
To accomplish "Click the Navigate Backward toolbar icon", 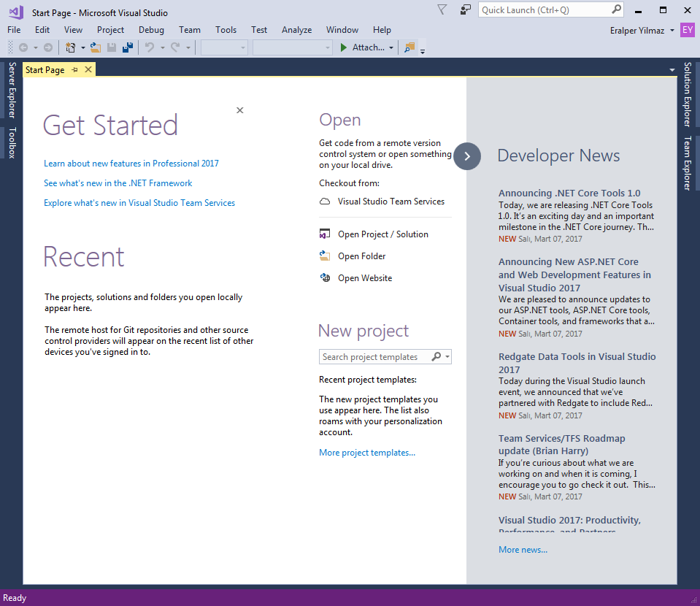I will point(23,47).
